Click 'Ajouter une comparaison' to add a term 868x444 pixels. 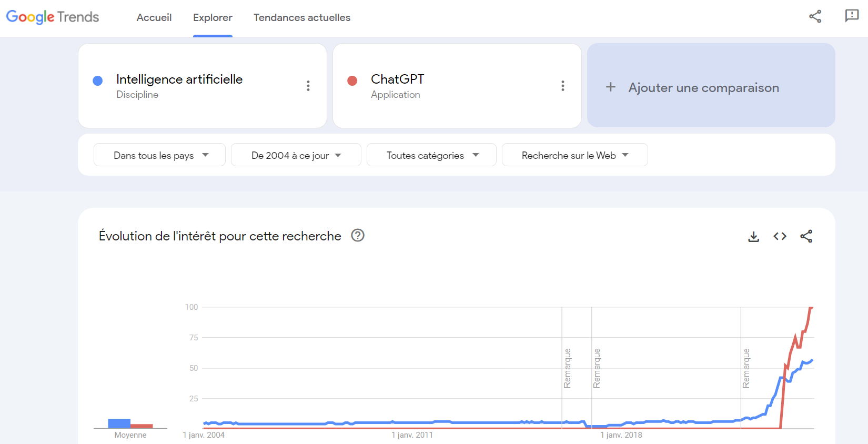click(x=703, y=87)
